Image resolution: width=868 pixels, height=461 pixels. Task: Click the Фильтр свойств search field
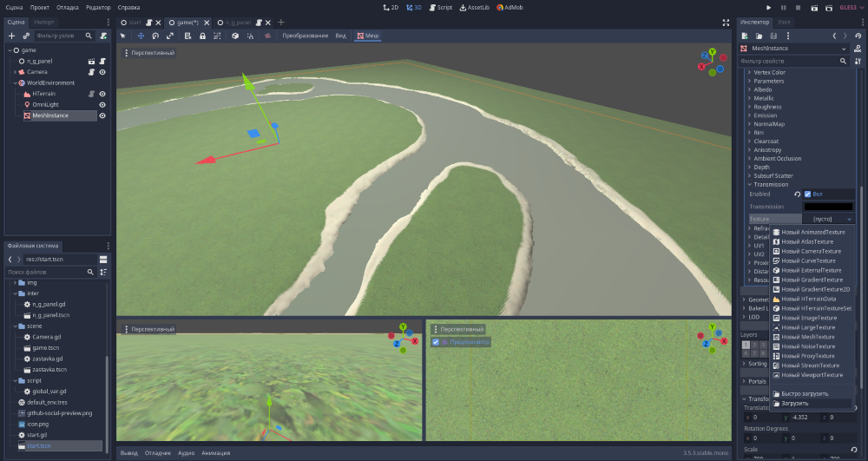coord(793,62)
